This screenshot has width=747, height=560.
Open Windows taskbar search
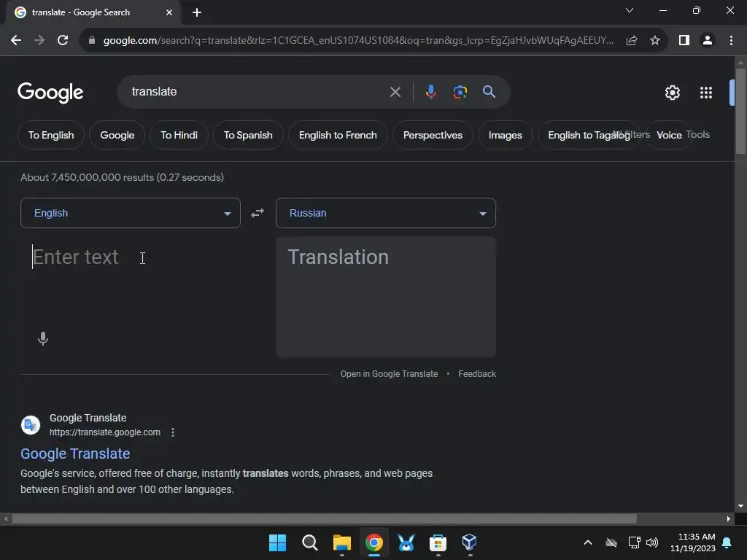pyautogui.click(x=310, y=542)
